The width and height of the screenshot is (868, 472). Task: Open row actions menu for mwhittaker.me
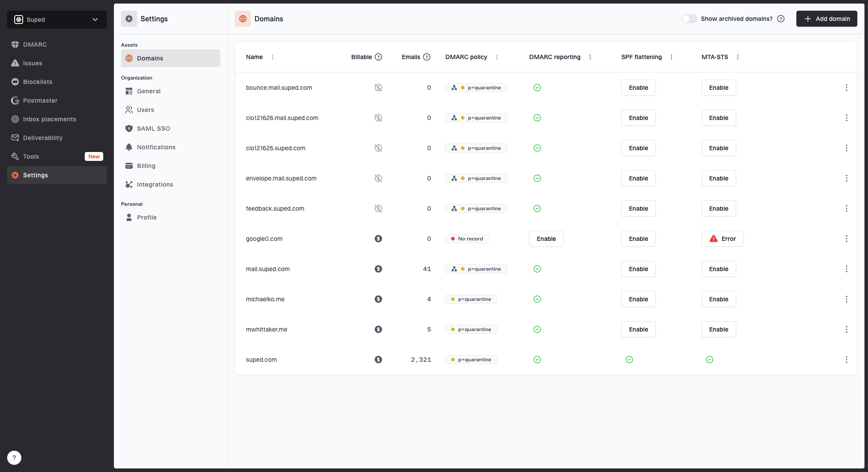coord(847,329)
